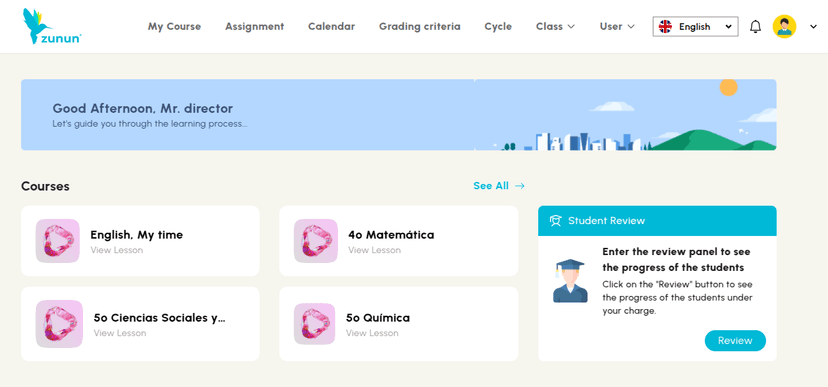The image size is (828, 387).
Task: Click the 5o Ciencias Sociales y... title
Action: coord(159,318)
